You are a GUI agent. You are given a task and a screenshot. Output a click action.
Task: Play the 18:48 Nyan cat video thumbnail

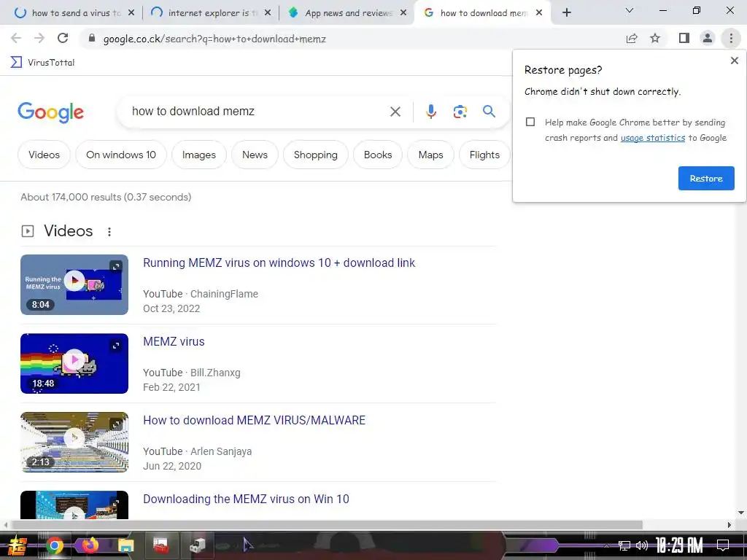(74, 363)
